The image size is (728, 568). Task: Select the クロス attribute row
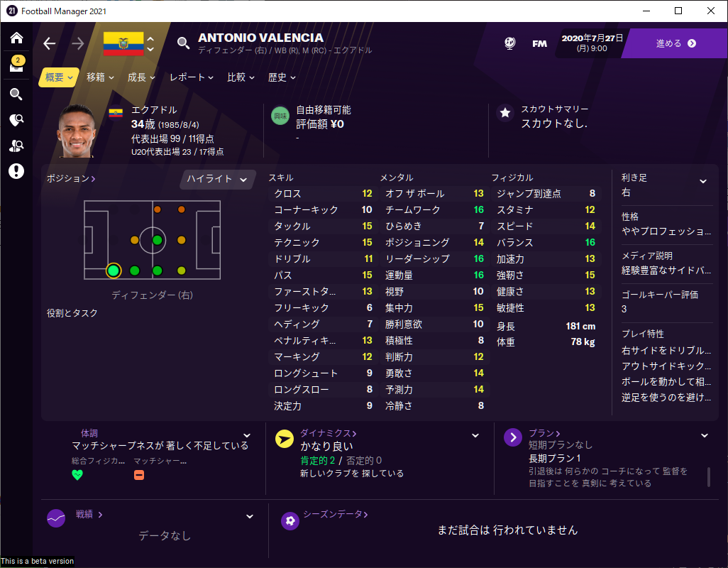tap(323, 194)
